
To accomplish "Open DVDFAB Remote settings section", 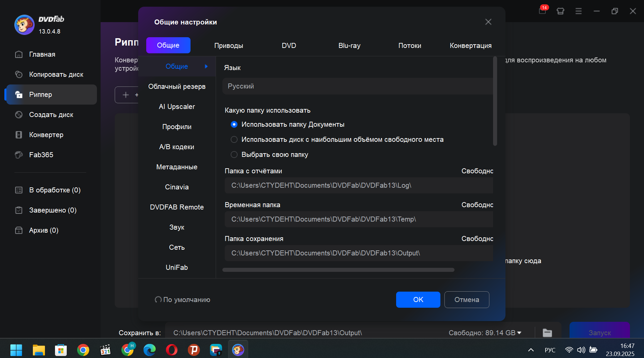I will (x=177, y=207).
